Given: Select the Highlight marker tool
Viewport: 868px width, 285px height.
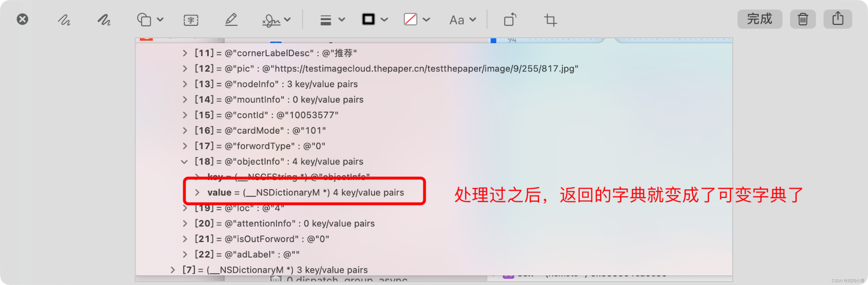Looking at the screenshot, I should pos(231,20).
